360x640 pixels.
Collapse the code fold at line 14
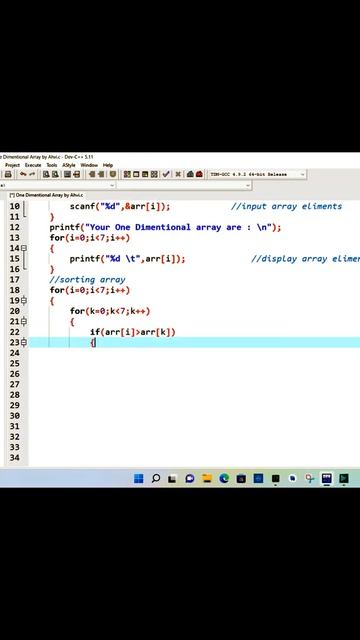tap(24, 248)
